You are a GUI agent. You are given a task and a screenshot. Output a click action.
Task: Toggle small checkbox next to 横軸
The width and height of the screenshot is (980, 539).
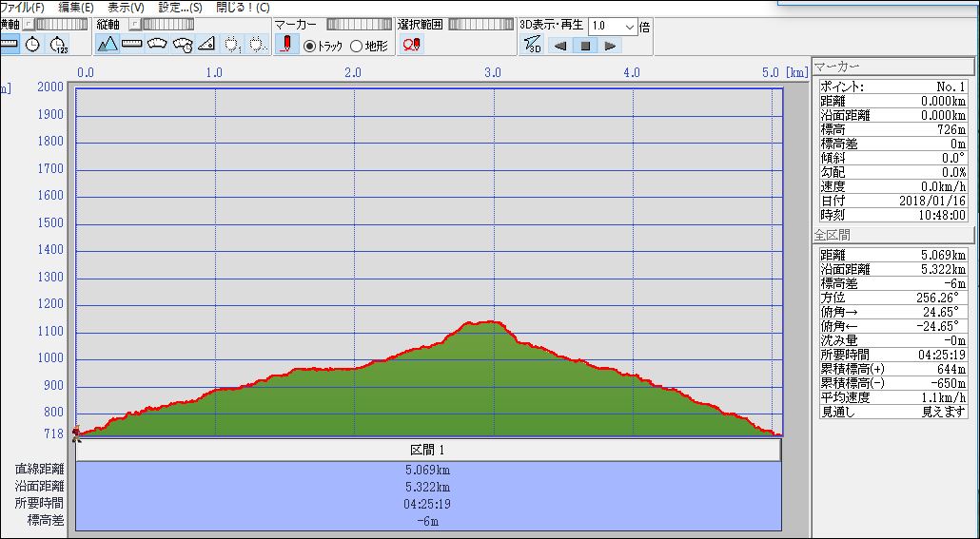[28, 25]
